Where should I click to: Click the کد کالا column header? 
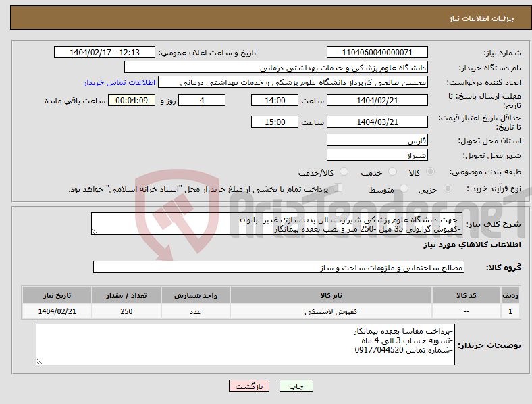pos(467,295)
